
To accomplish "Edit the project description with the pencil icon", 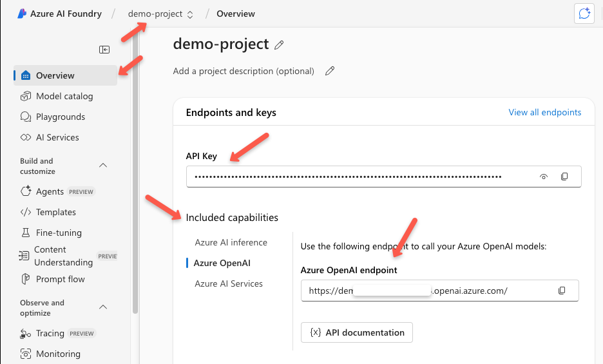I will [330, 71].
